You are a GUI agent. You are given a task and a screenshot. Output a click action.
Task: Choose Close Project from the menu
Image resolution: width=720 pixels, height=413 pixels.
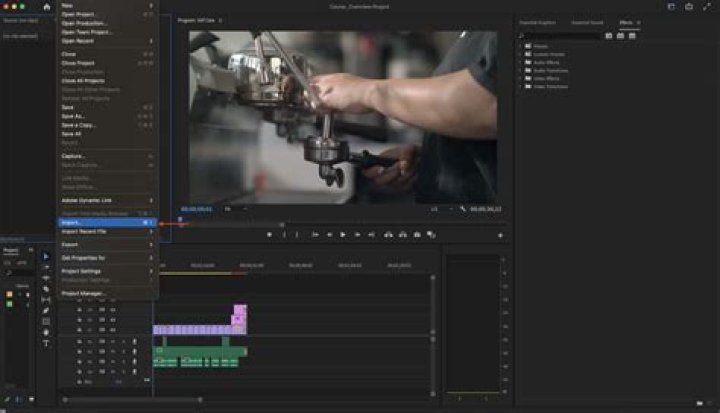pos(107,63)
